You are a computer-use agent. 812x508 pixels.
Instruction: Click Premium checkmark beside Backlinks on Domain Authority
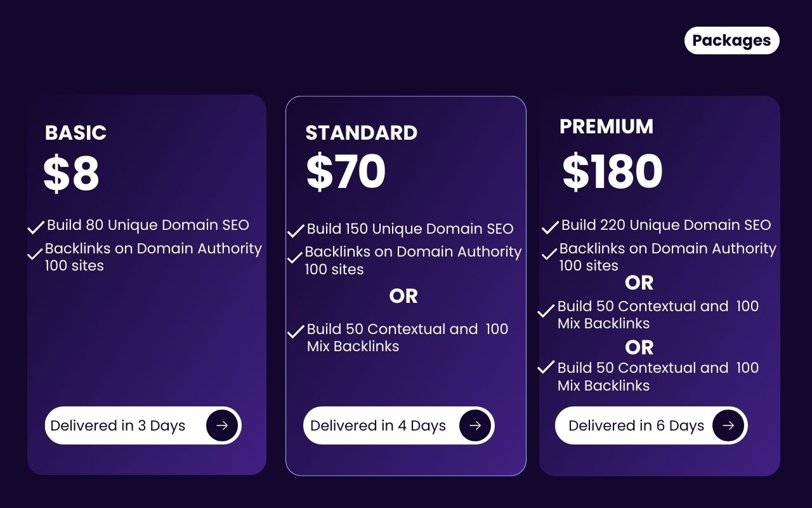tap(549, 255)
